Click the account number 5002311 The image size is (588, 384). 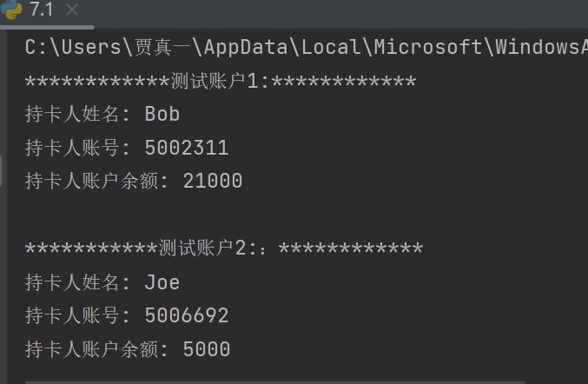click(x=187, y=148)
